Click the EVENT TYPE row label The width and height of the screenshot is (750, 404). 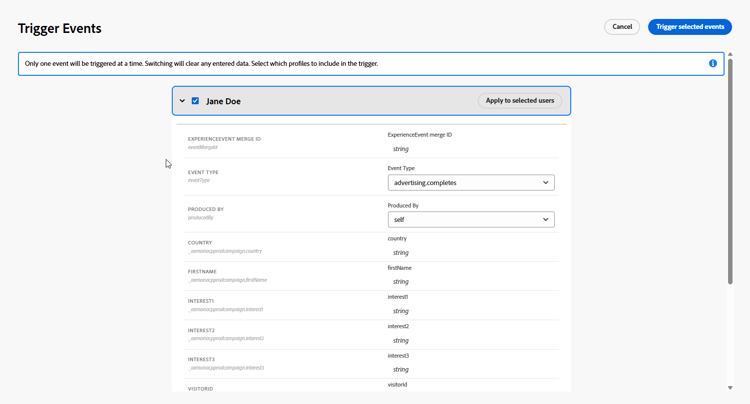tap(203, 172)
